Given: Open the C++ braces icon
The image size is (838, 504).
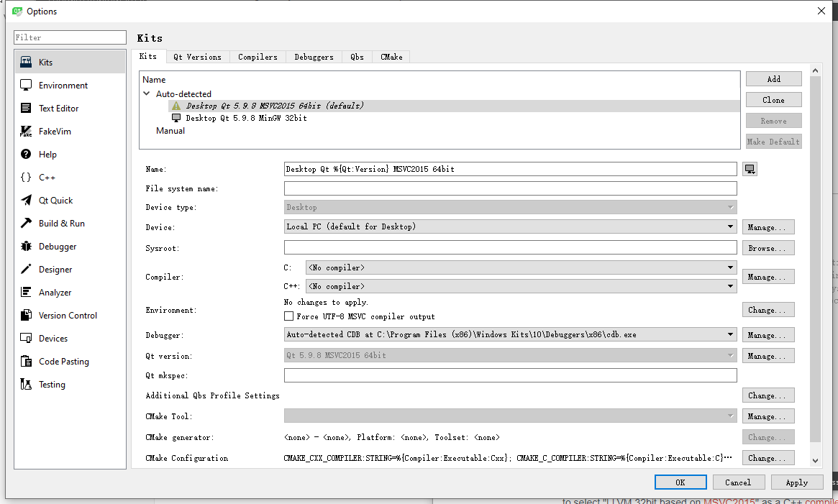Looking at the screenshot, I should click(x=26, y=177).
